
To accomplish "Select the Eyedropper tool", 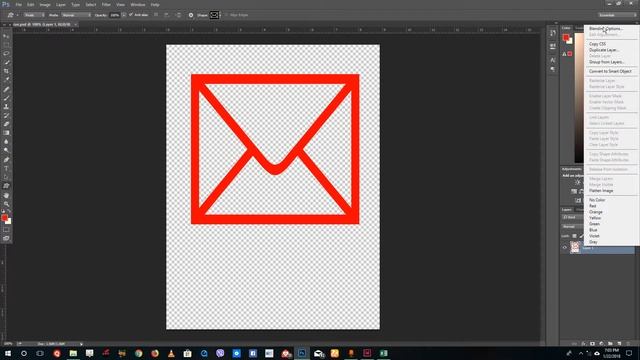I will (6, 80).
